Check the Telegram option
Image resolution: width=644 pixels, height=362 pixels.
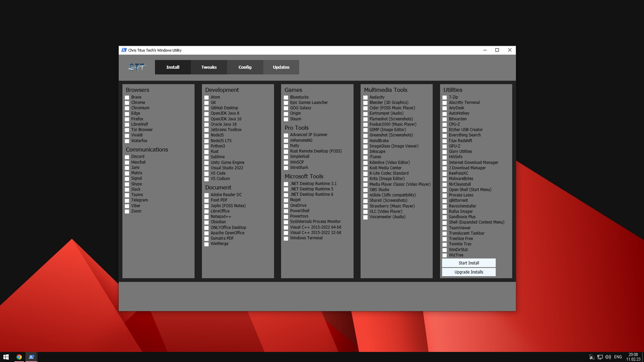tap(127, 200)
